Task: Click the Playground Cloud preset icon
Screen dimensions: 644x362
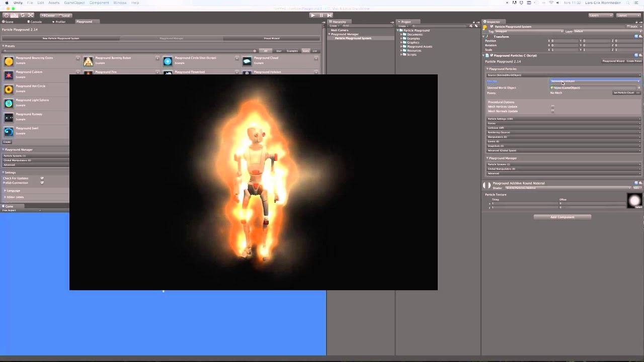Action: (x=247, y=61)
